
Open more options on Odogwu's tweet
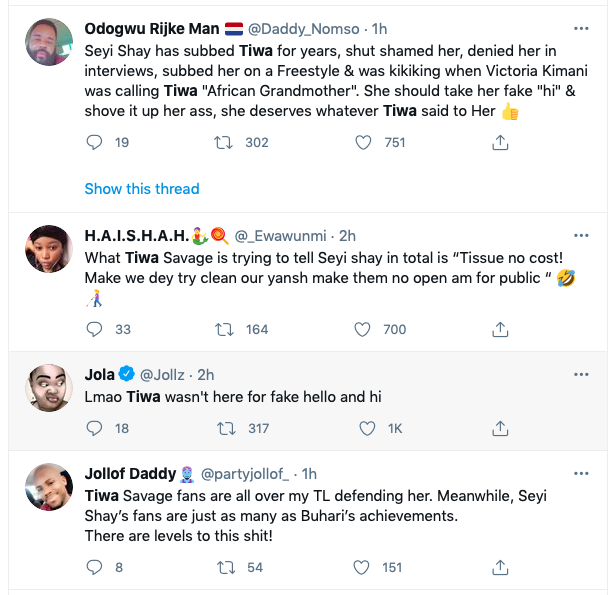click(582, 27)
